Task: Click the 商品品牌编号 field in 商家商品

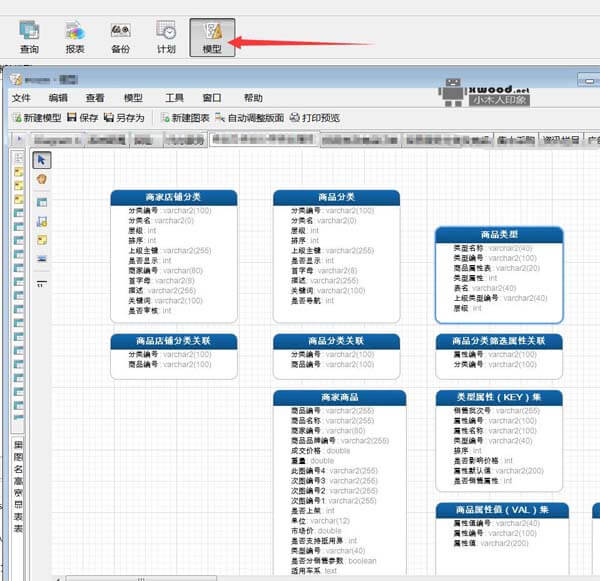Action: coord(340,441)
